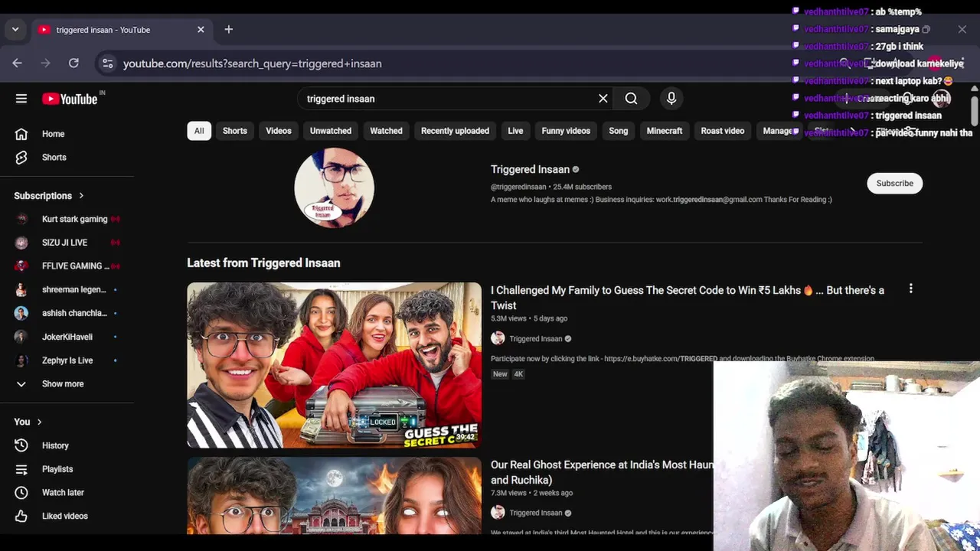980x551 pixels.
Task: Select the Minecraft filter chip
Action: (665, 131)
